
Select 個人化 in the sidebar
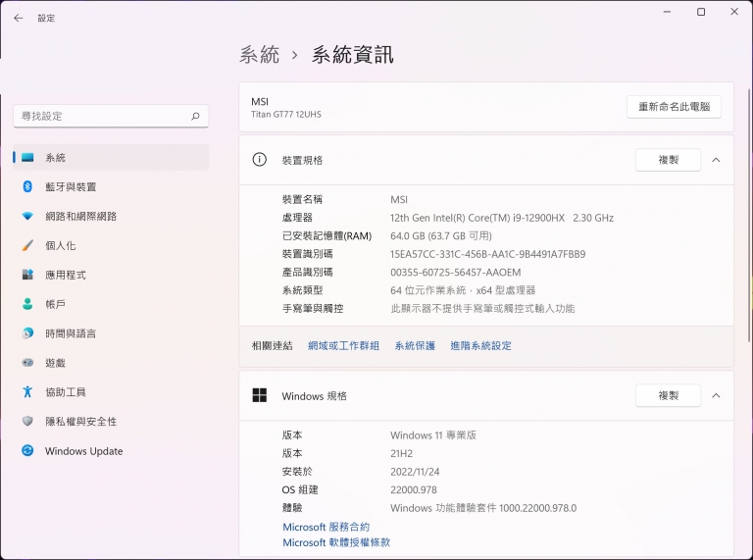click(112, 245)
